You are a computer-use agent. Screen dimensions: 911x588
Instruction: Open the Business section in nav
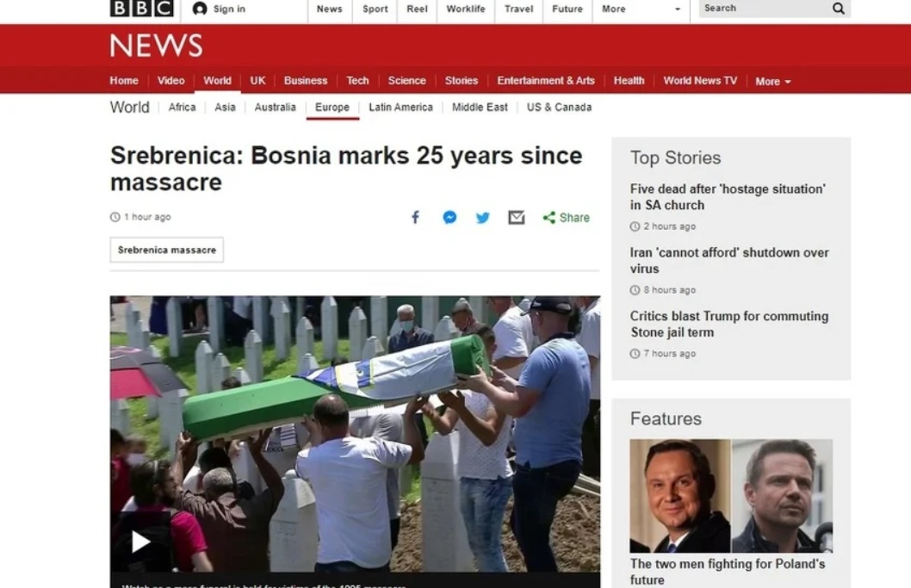tap(306, 80)
